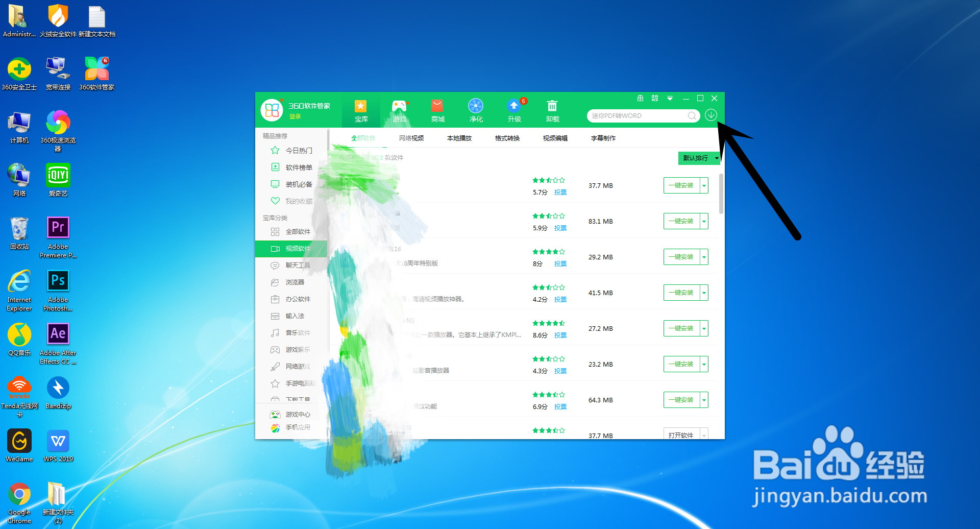This screenshot has width=980, height=529.
Task: Click 打开软件 button in last row
Action: point(682,435)
